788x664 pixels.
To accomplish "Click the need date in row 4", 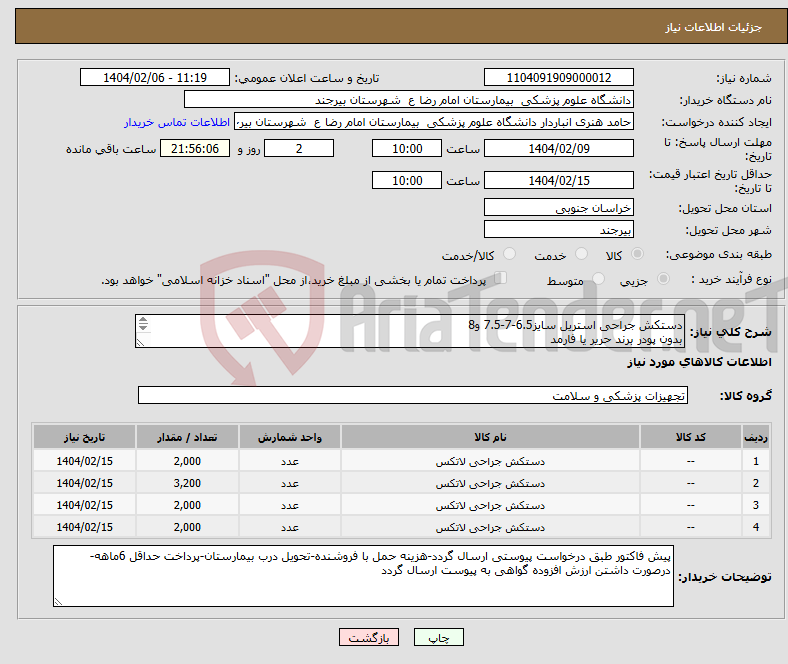I will (x=84, y=527).
